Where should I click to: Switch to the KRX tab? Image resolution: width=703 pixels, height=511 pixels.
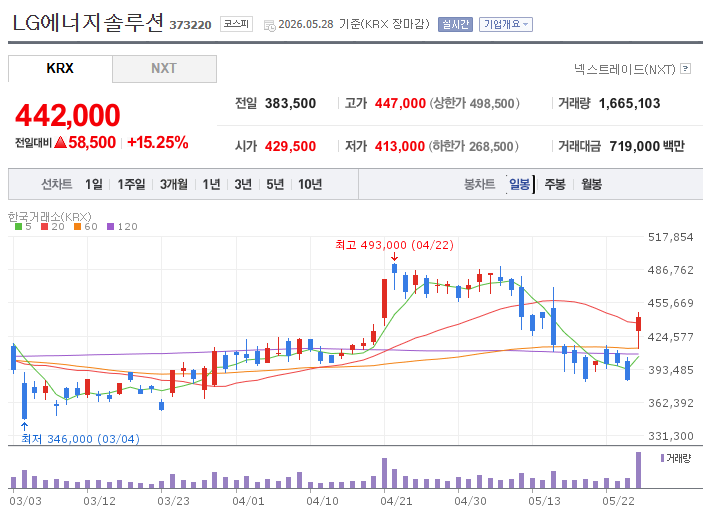coord(60,69)
